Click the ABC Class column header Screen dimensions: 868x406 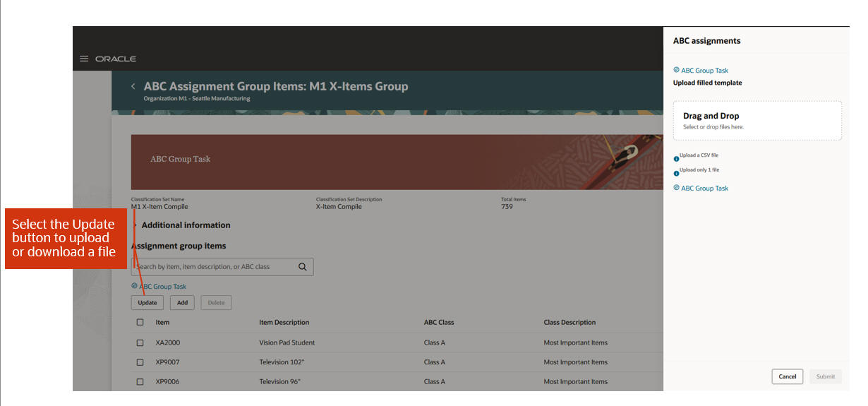pos(439,322)
